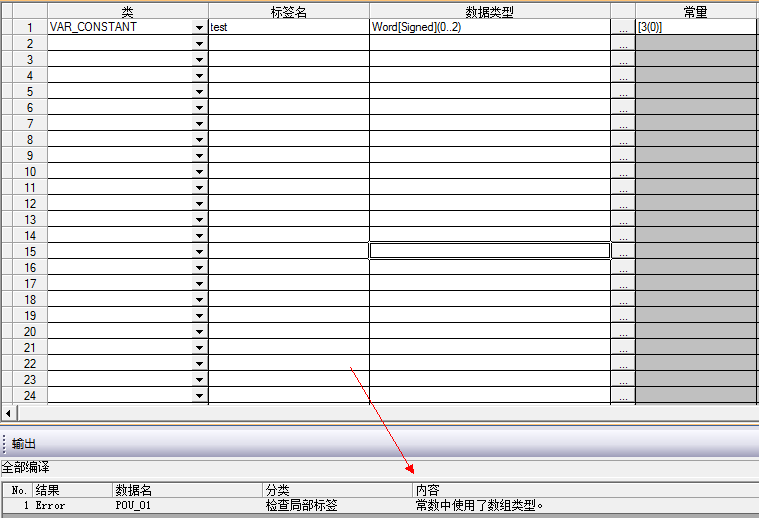Viewport: 759px width, 518px height.
Task: Click ellipsis data type button in row 15
Action: click(623, 252)
